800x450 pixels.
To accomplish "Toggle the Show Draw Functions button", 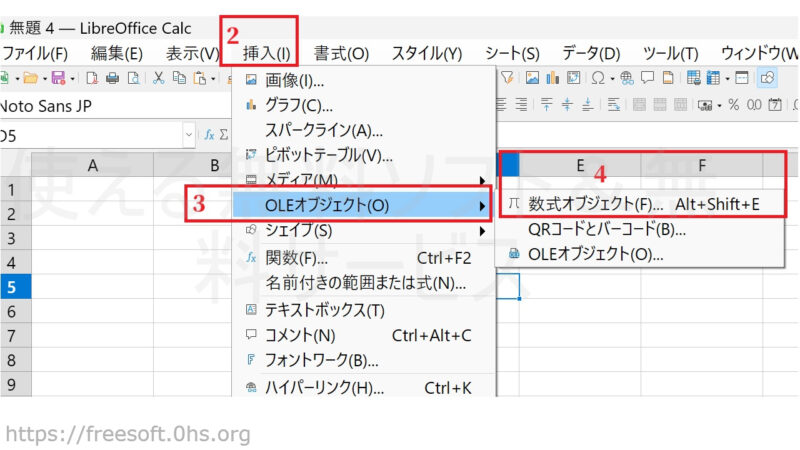I will point(768,78).
